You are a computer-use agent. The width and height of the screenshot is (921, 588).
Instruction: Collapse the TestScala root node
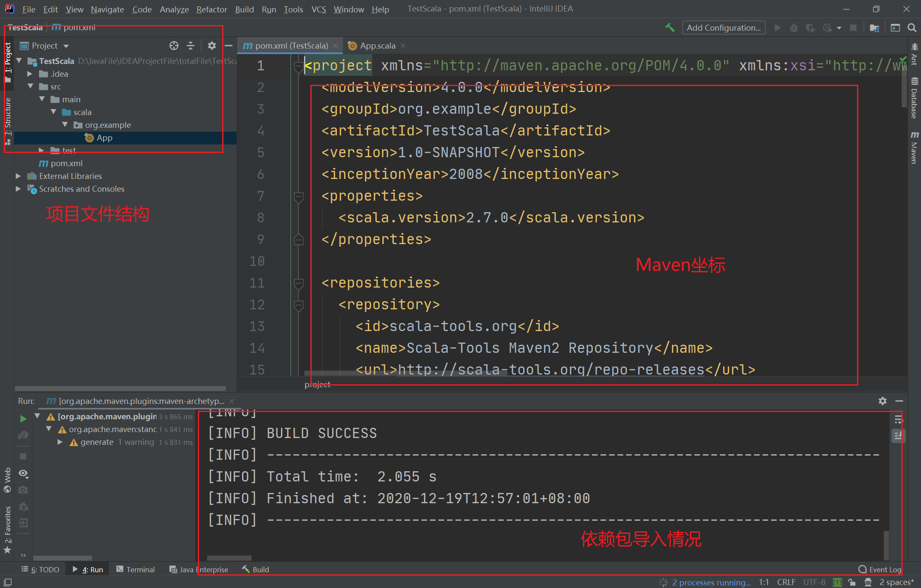[19, 61]
